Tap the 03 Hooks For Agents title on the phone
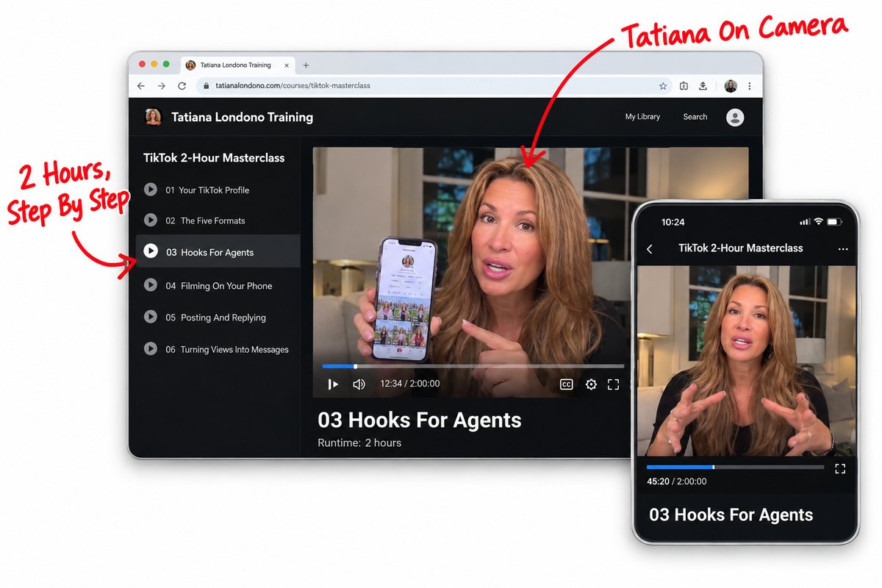The height and width of the screenshot is (588, 882). [731, 514]
